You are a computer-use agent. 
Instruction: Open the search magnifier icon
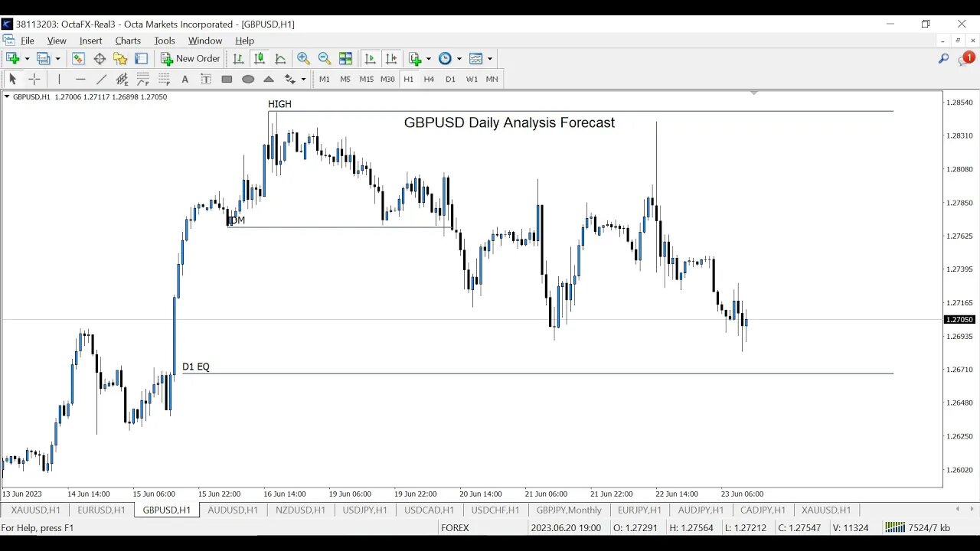coord(944,58)
